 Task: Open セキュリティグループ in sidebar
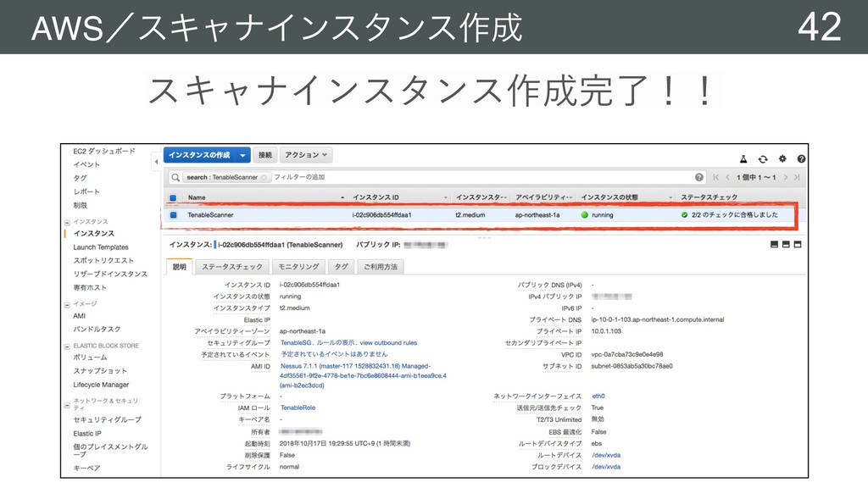pos(108,420)
